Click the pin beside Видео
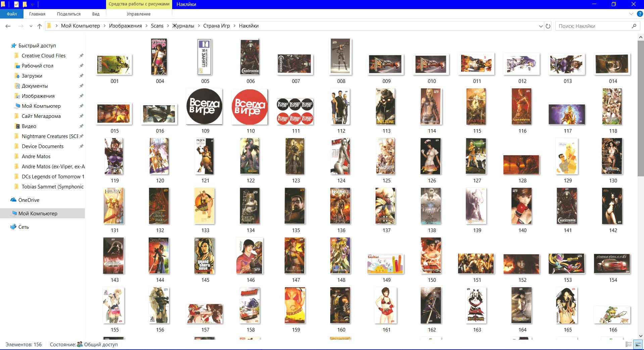Screen dimensions: 644x350 [x=81, y=126]
